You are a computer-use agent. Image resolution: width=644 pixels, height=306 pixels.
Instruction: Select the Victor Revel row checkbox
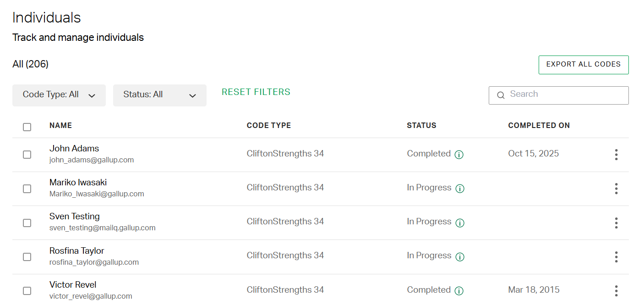pos(27,291)
